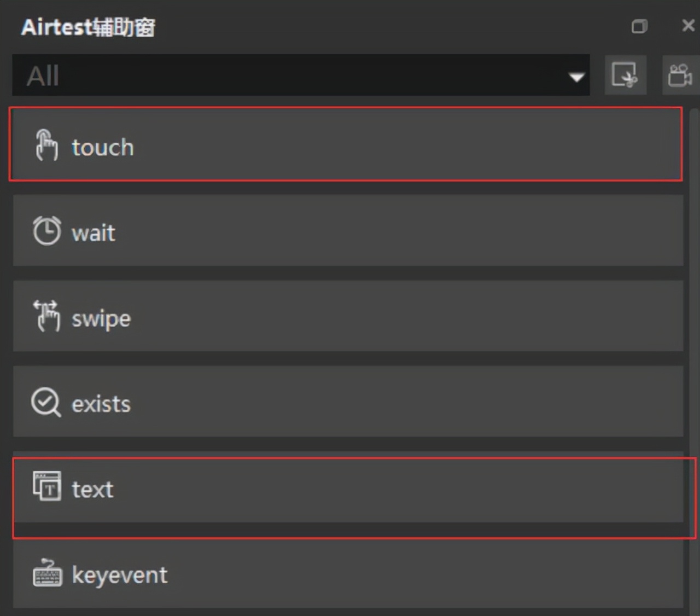Screen dimensions: 700x616
Task: Select the touch command icon
Action: click(46, 146)
